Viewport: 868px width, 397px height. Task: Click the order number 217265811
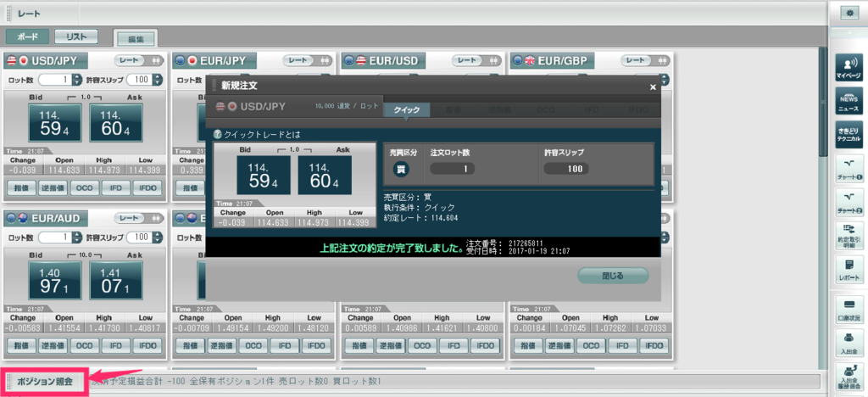tap(524, 243)
